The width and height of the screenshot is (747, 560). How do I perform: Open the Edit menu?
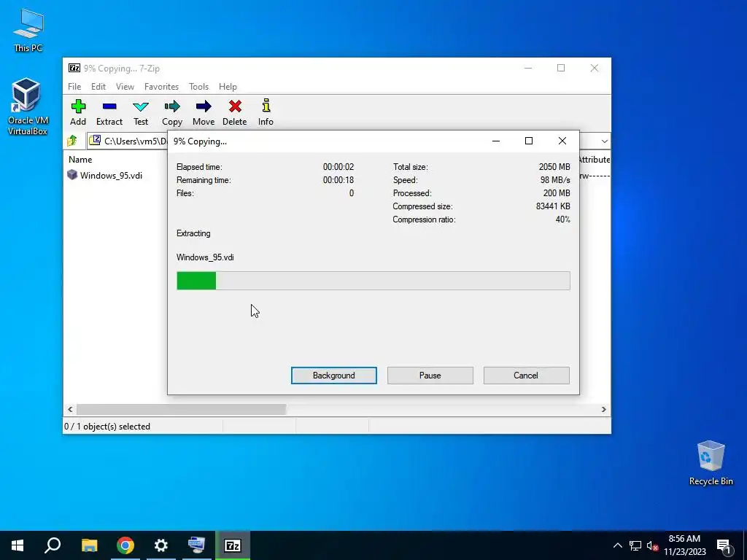coord(98,87)
